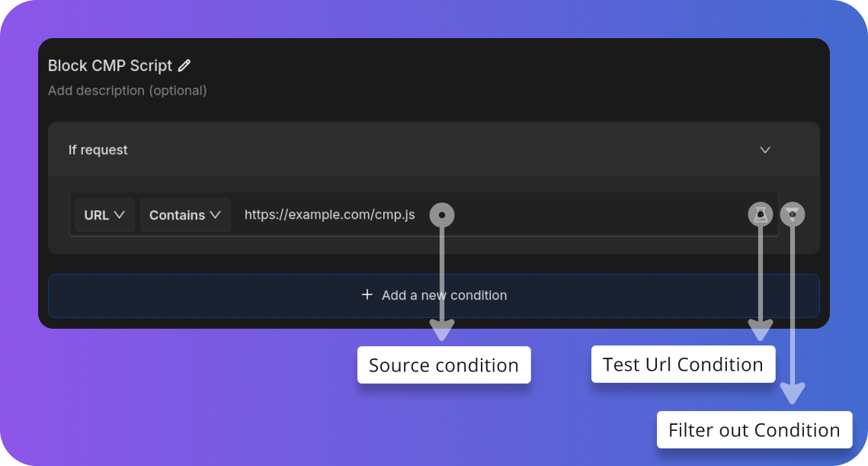Click the Source condition connector dot
Image resolution: width=868 pixels, height=466 pixels.
tap(443, 214)
